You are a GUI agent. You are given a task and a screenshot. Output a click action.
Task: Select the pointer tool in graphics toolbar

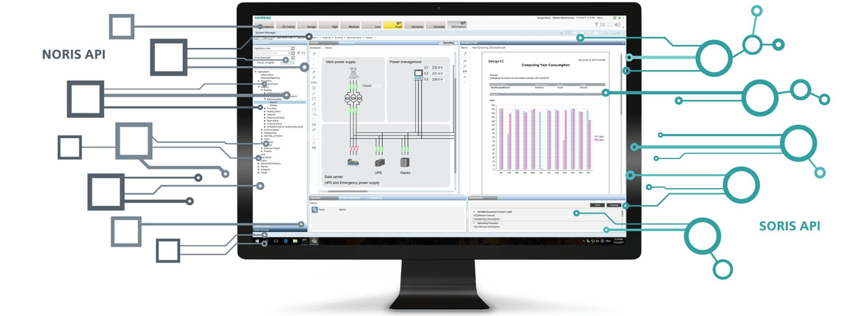coord(314,54)
